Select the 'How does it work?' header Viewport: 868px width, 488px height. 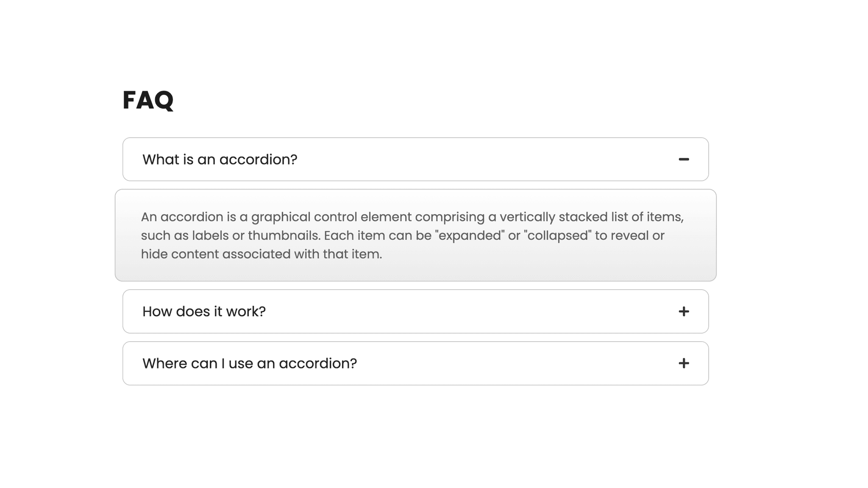[x=205, y=311]
